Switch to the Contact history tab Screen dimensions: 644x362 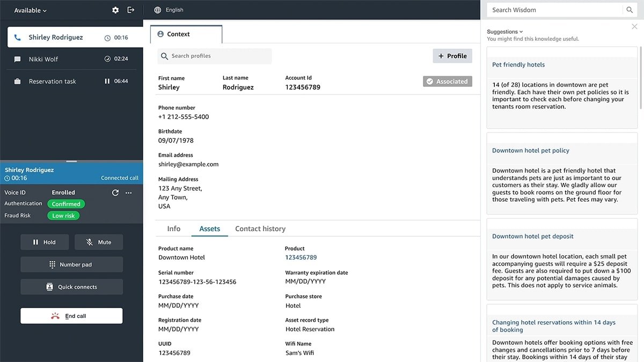tap(260, 228)
